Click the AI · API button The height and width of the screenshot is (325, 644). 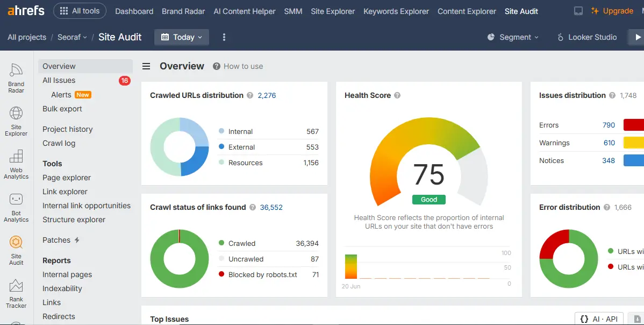pyautogui.click(x=599, y=319)
